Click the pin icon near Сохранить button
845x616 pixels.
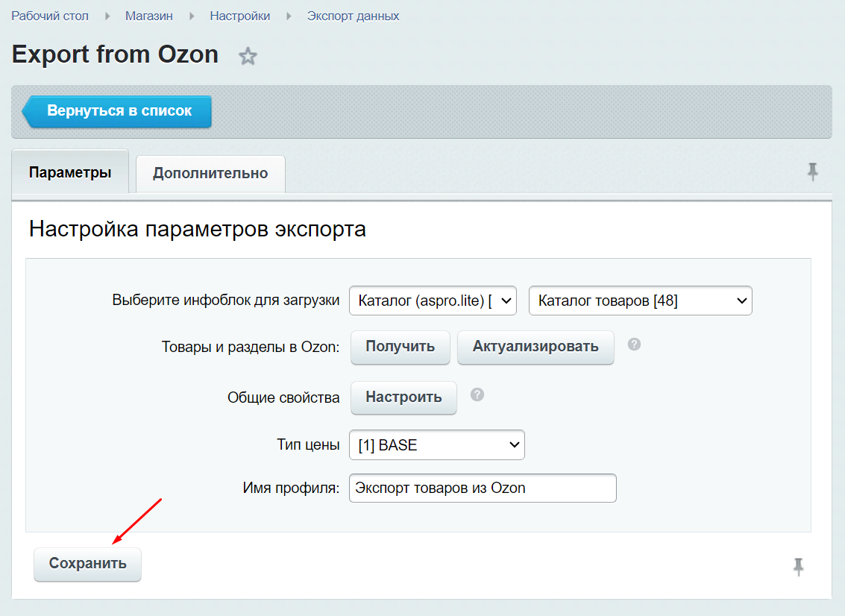click(798, 567)
